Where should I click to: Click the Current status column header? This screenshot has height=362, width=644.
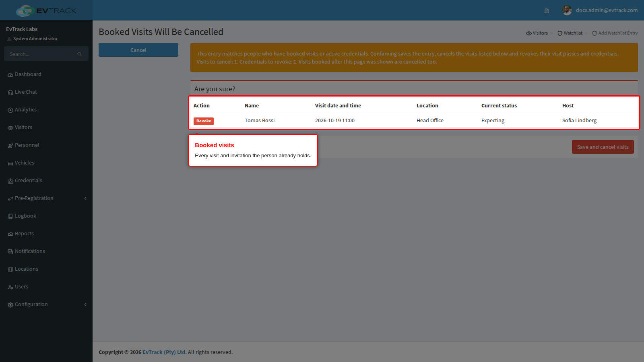click(499, 105)
